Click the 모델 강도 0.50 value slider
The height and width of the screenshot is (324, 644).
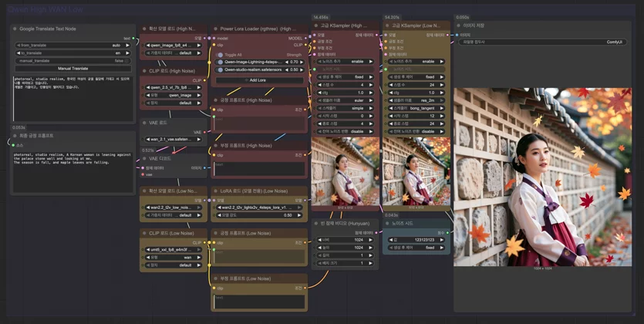(x=258, y=215)
